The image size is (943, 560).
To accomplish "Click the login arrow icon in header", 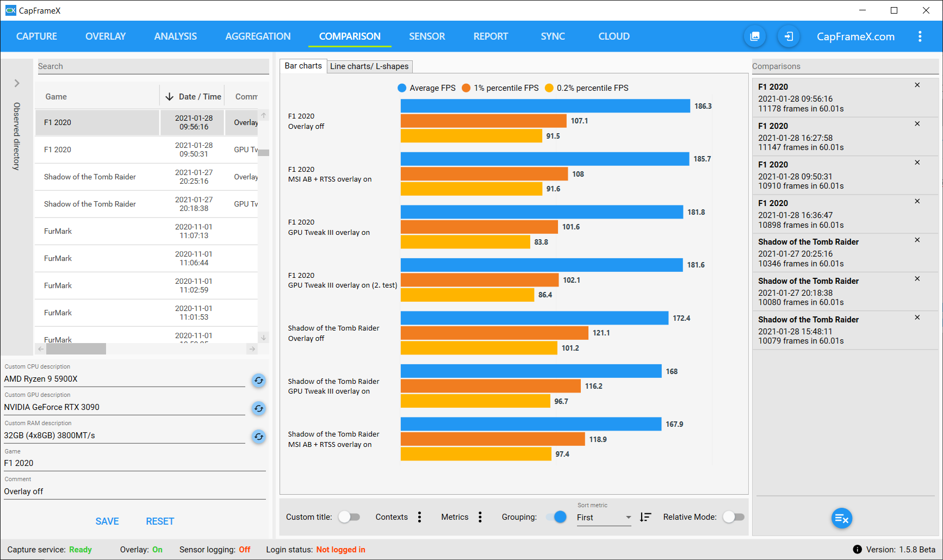I will click(789, 36).
